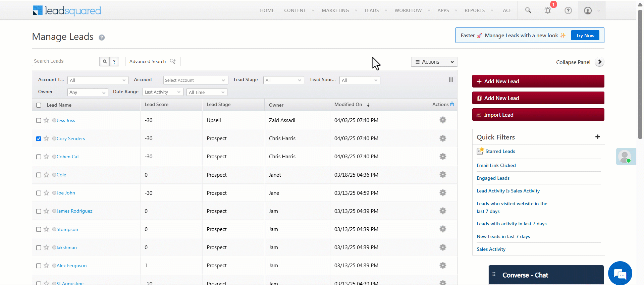Image resolution: width=644 pixels, height=285 pixels.
Task: Open the MARKETING menu
Action: click(335, 10)
